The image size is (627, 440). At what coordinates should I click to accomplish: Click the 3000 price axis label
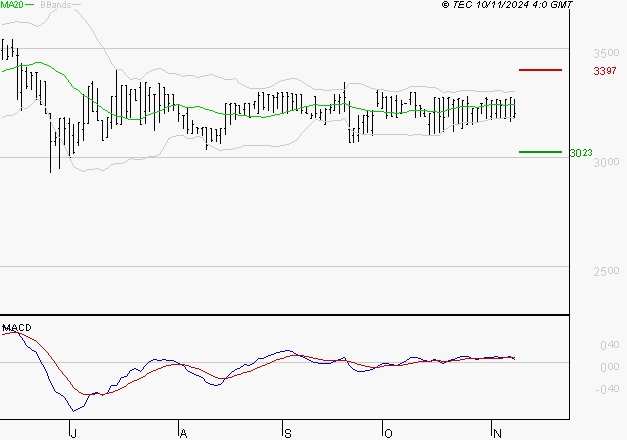click(606, 162)
